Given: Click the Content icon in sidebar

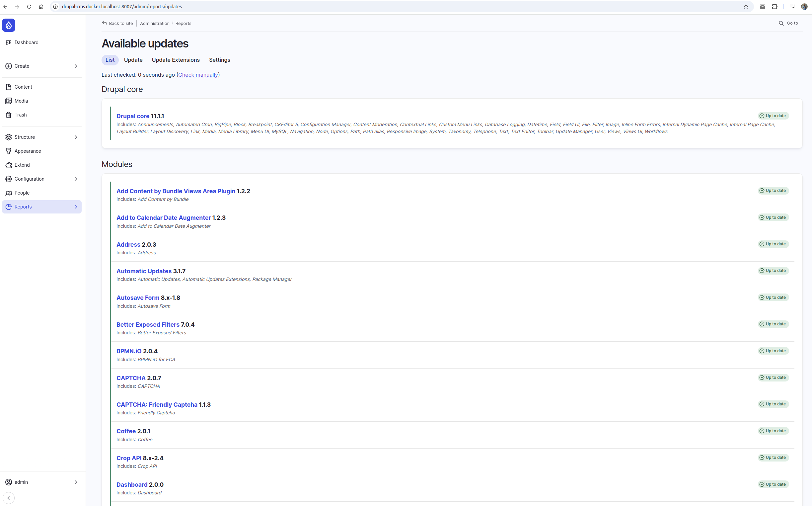Looking at the screenshot, I should point(9,87).
